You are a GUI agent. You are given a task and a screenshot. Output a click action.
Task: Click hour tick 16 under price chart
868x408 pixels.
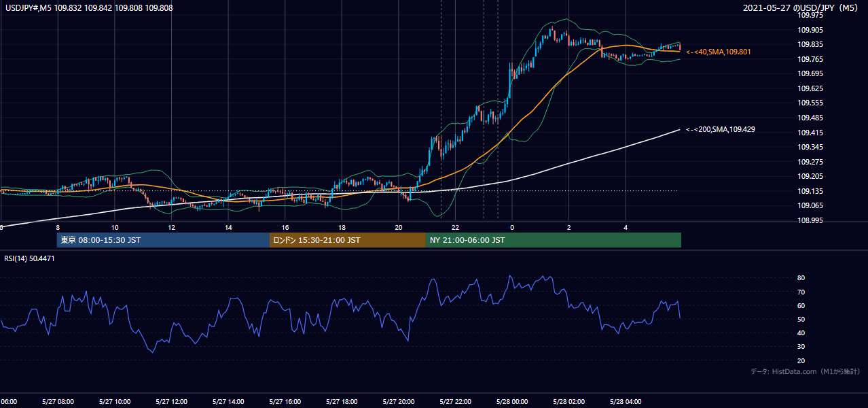pyautogui.click(x=285, y=227)
